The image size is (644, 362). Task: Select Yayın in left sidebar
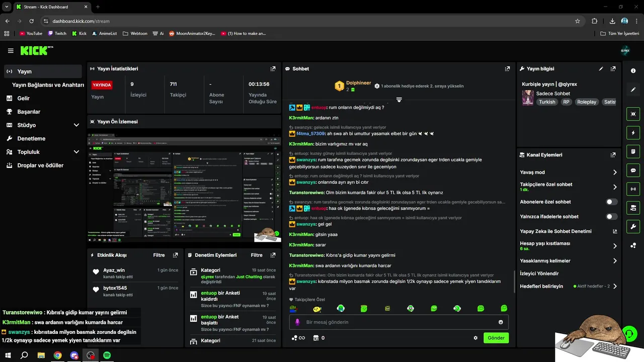(43, 71)
